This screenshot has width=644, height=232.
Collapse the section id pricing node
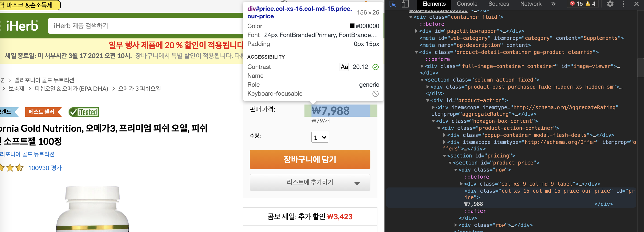click(445, 156)
